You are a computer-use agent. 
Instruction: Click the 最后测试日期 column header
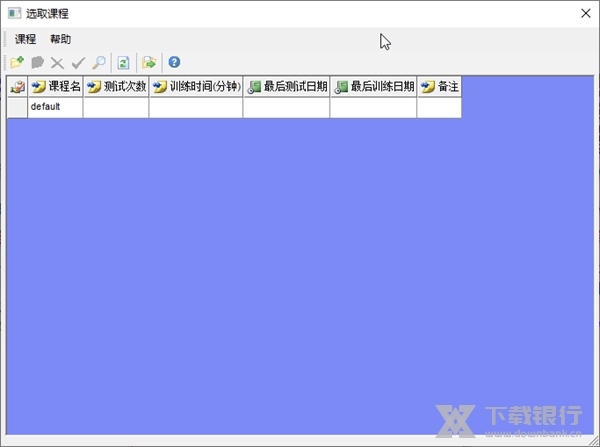[x=286, y=87]
